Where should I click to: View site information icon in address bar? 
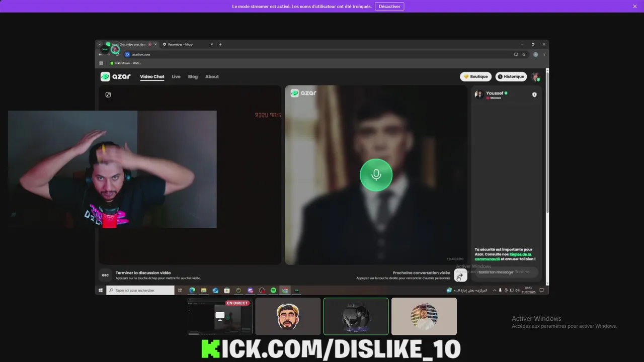click(x=127, y=54)
